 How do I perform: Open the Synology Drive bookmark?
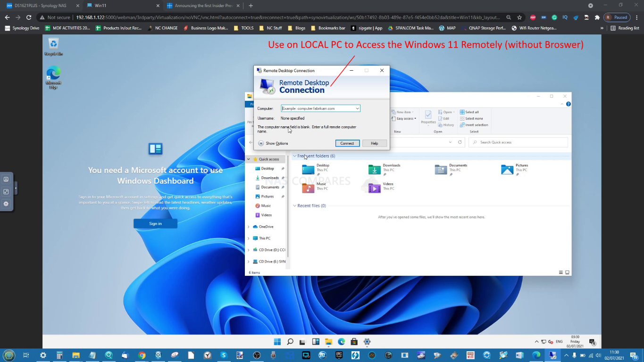[x=22, y=28]
